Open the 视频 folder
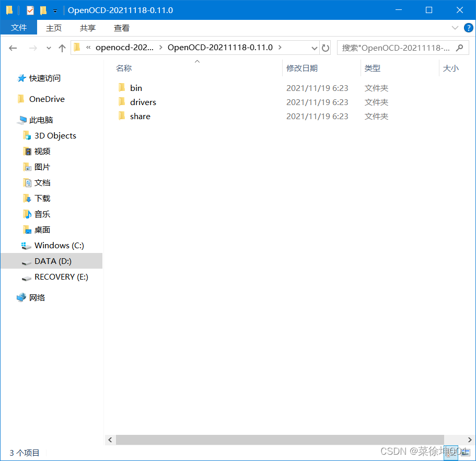Viewport: 476px width, 461px height. coord(42,151)
